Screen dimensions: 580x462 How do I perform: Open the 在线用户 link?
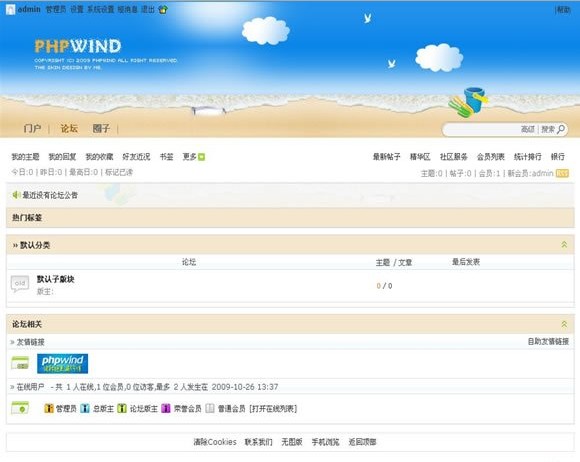tap(30, 387)
